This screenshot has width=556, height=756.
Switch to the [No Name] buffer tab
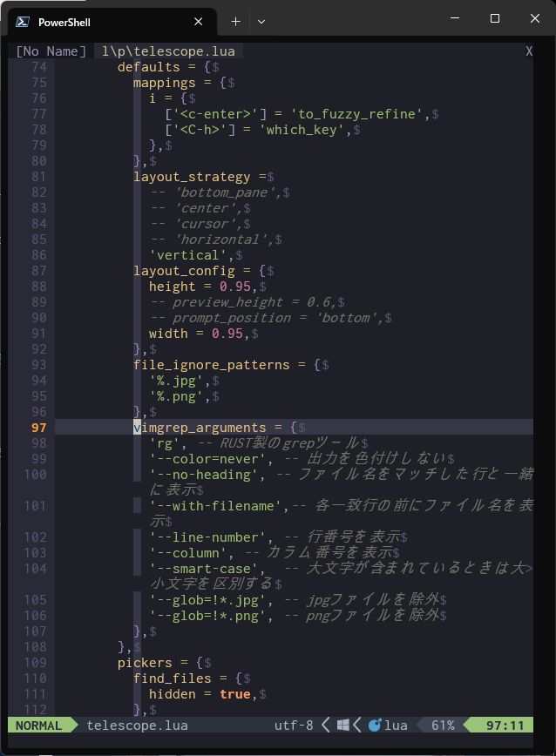coord(51,51)
